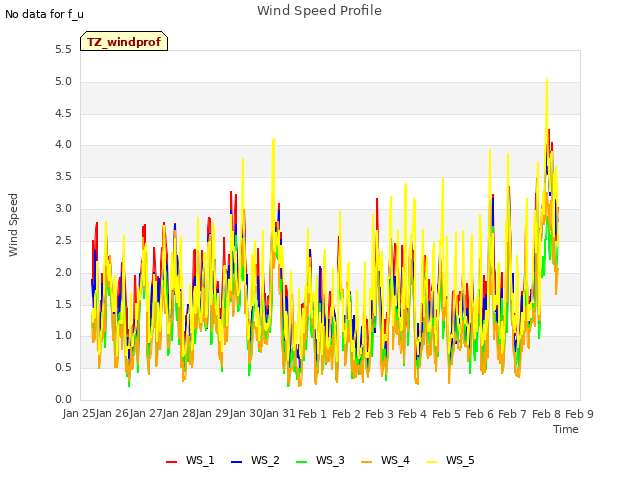The height and width of the screenshot is (480, 640).
Task: Click the Feb 5 x-axis label
Action: (x=446, y=414)
